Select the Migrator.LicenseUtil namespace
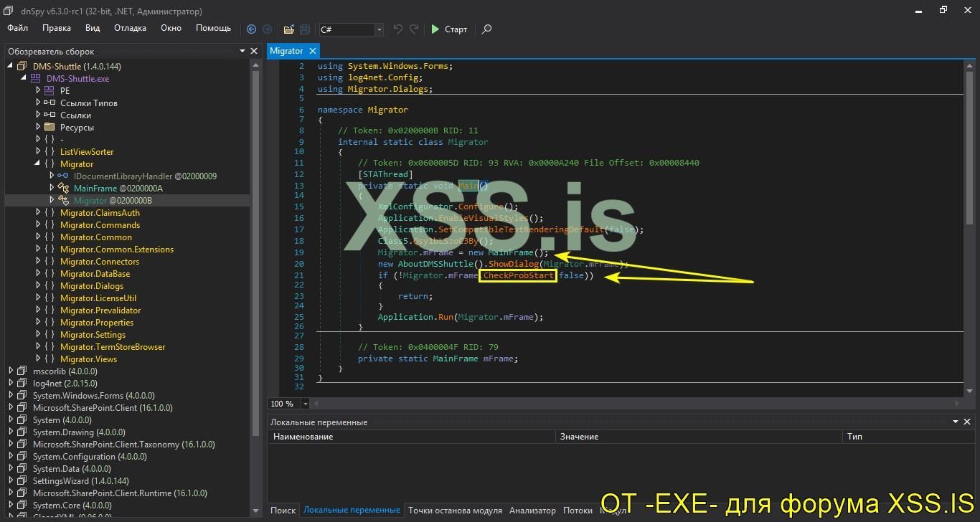Viewport: 980px width, 522px height. coord(98,298)
